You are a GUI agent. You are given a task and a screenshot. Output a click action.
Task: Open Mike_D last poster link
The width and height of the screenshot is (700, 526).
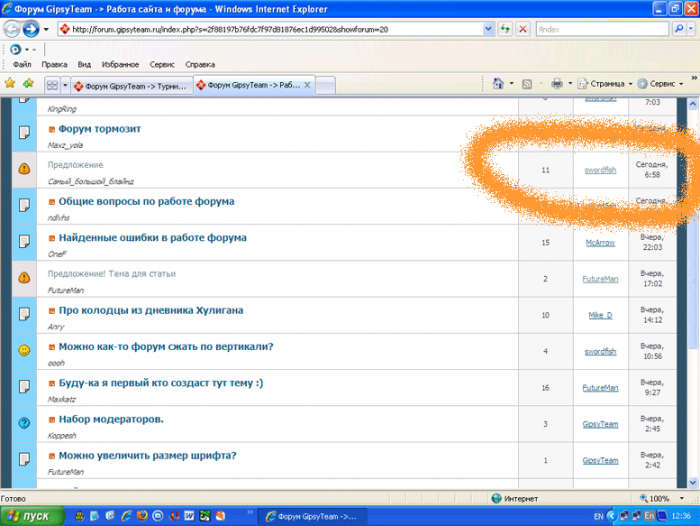pos(600,315)
